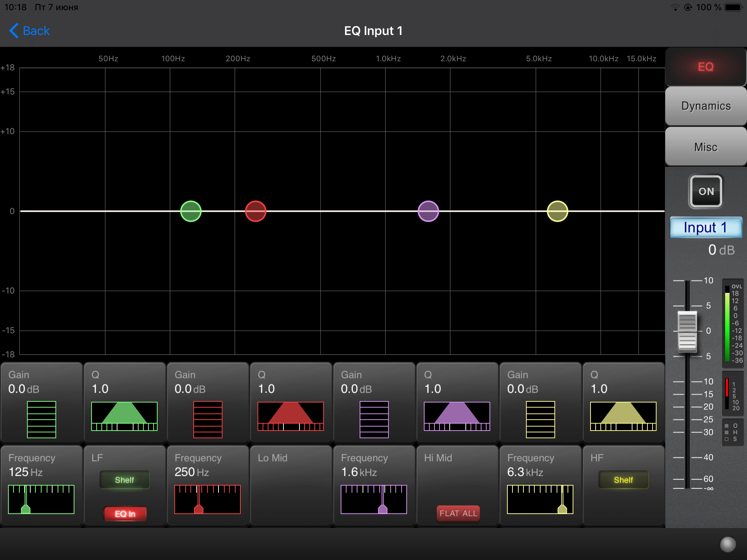Select the red Lo Mid gain bar graphic

click(x=208, y=419)
